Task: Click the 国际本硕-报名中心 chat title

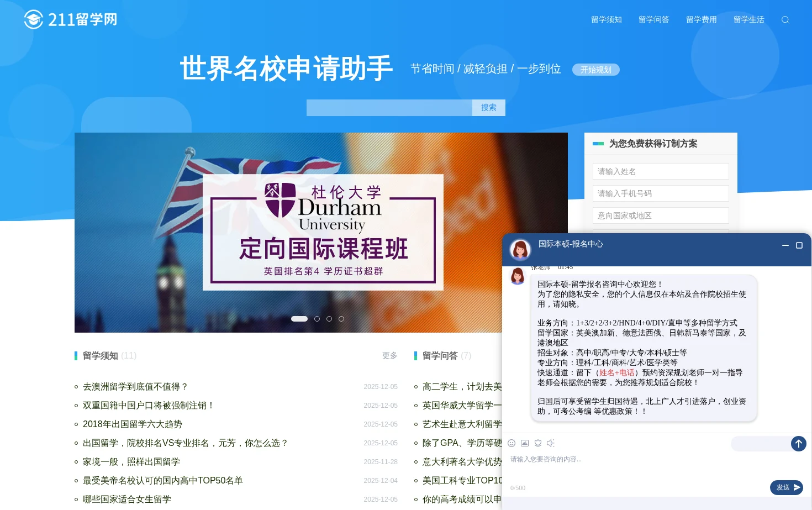Action: [571, 244]
